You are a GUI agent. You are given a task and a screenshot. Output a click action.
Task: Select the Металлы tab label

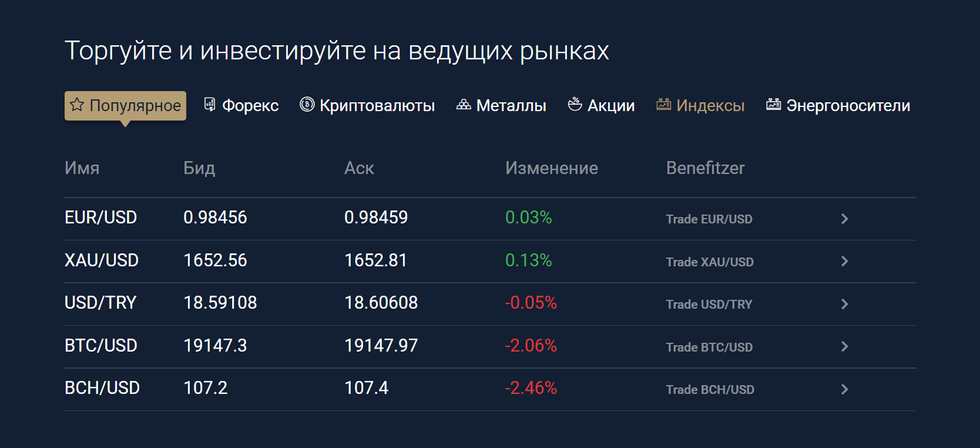[511, 106]
